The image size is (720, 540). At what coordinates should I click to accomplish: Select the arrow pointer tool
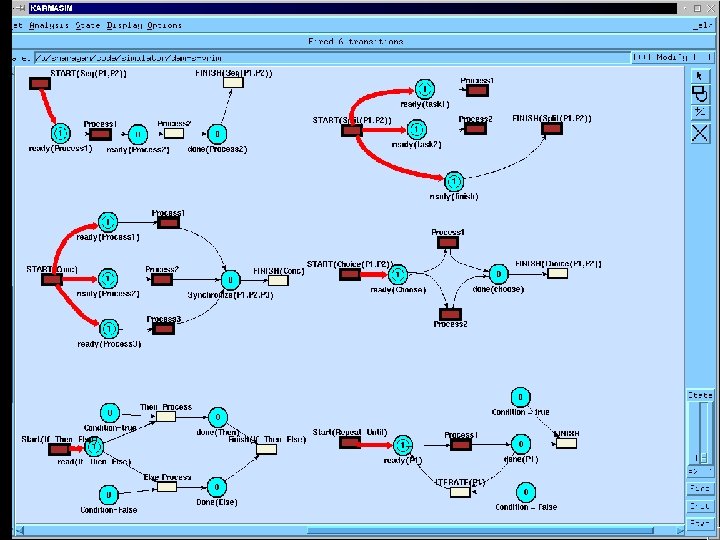[x=699, y=76]
